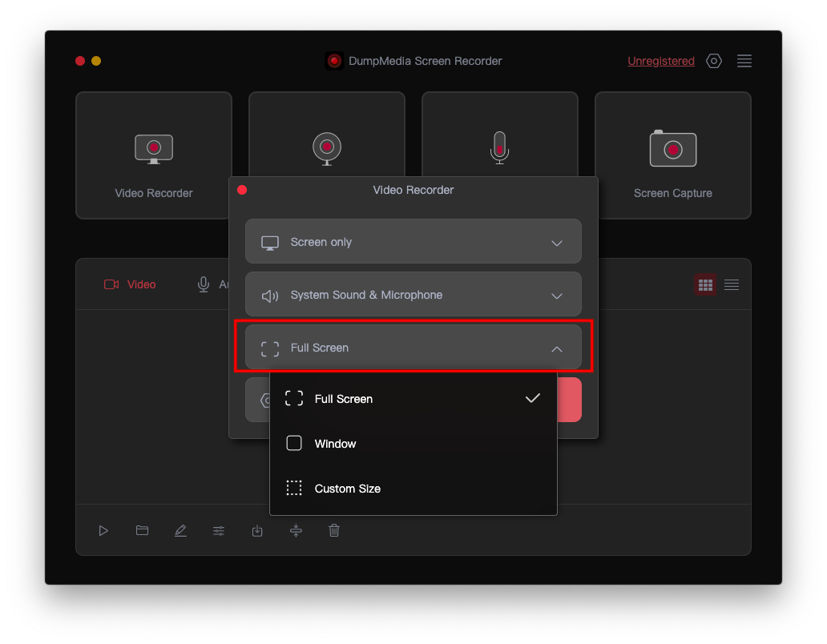This screenshot has height=644, width=827.
Task: Click the yellow minimize window button
Action: coord(96,61)
